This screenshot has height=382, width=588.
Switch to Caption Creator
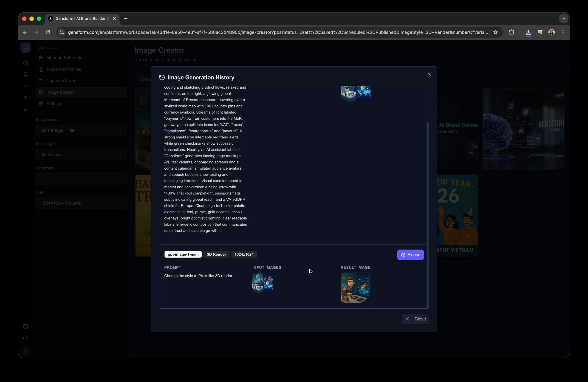[62, 81]
